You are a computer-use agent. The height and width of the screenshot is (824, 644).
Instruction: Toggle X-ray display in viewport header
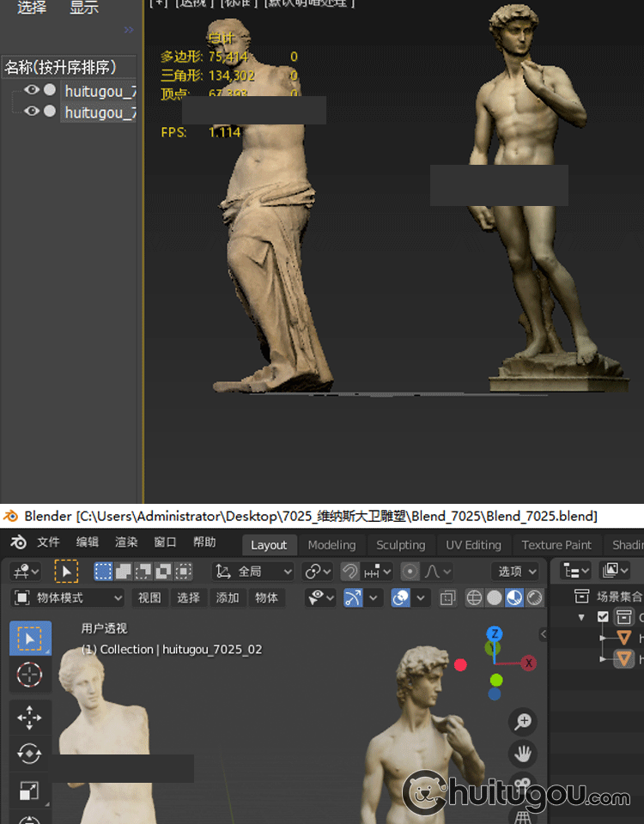tap(447, 597)
